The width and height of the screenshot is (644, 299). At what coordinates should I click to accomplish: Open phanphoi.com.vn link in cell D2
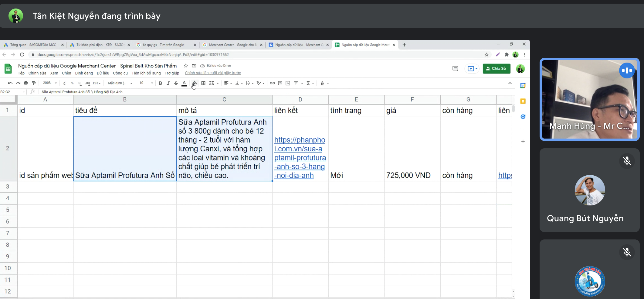[300, 158]
